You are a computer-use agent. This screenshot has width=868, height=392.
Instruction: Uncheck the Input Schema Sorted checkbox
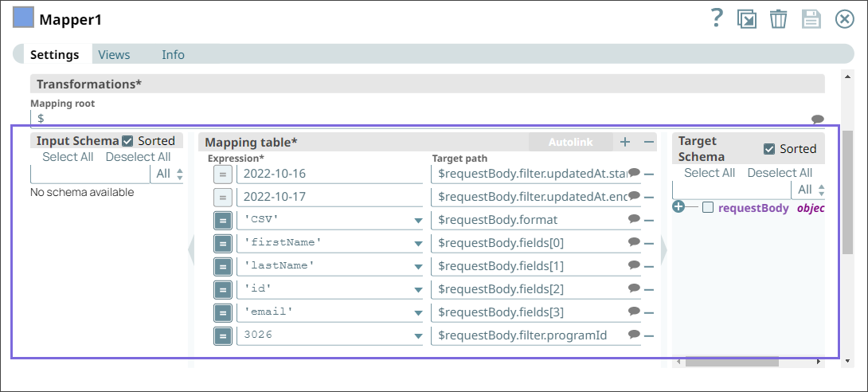pos(127,141)
